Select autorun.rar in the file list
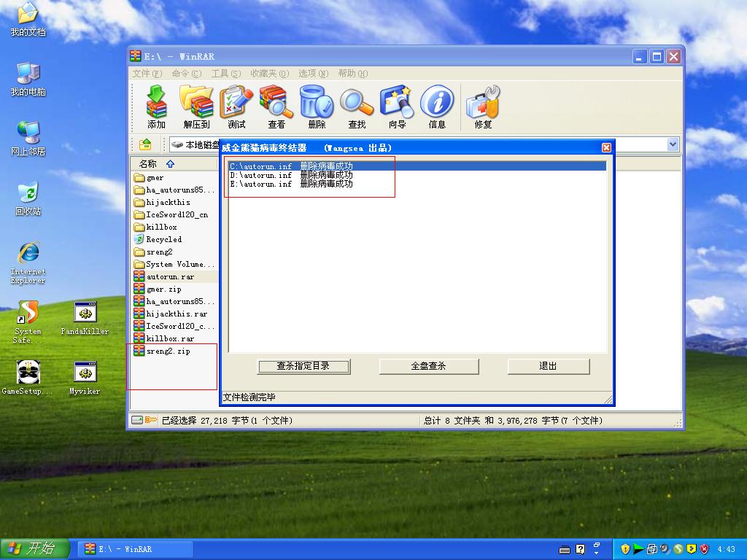 point(170,277)
